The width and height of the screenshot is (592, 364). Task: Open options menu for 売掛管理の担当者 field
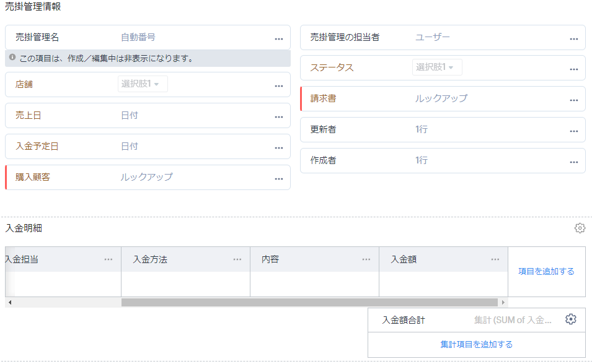pyautogui.click(x=574, y=39)
